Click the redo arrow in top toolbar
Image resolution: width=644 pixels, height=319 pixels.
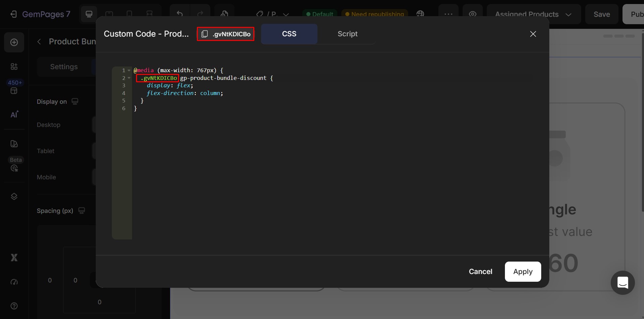(200, 14)
